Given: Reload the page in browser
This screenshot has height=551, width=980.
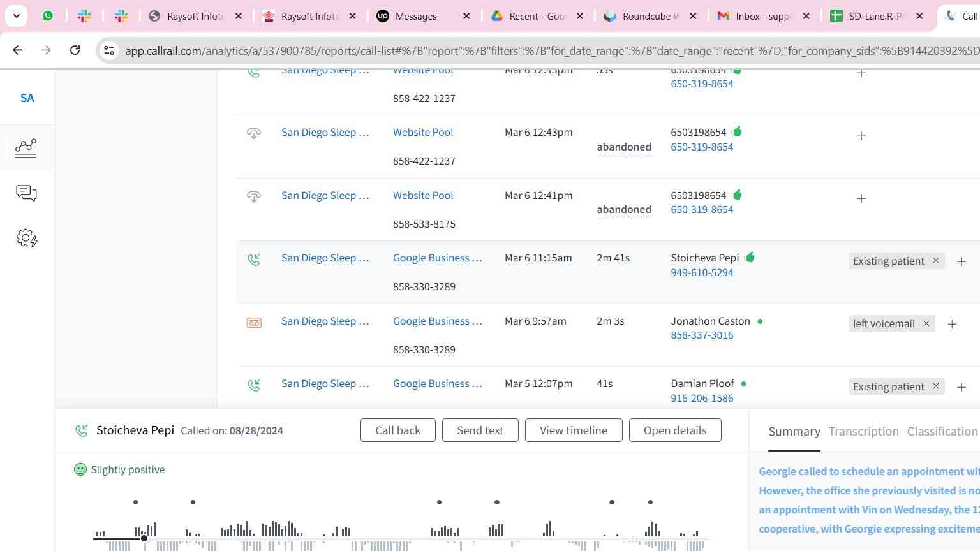Looking at the screenshot, I should coord(75,50).
